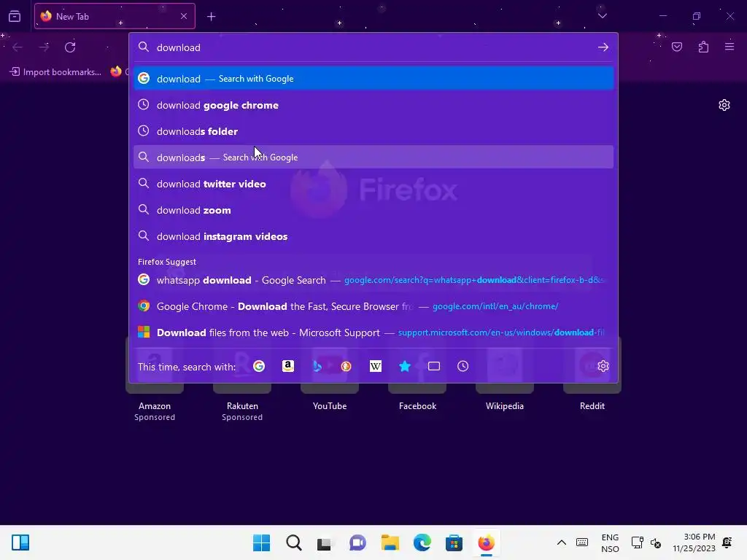
Task: Search this time with Amazon icon
Action: coord(287,366)
